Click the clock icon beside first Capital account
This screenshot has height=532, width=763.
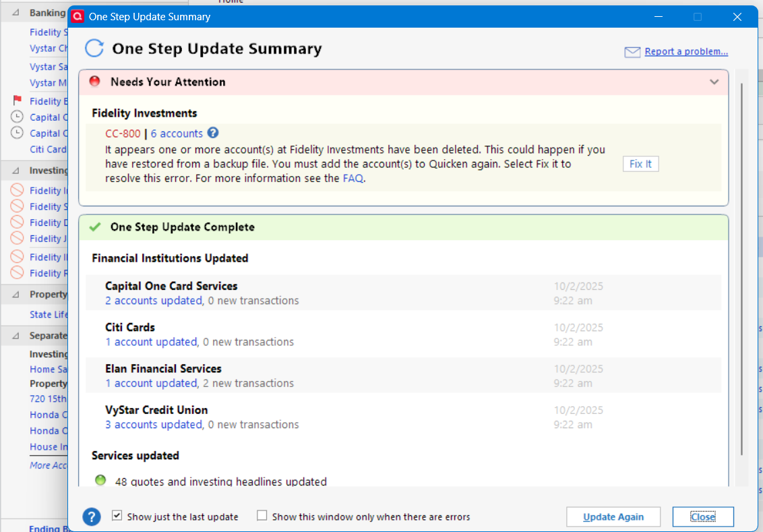coord(17,117)
